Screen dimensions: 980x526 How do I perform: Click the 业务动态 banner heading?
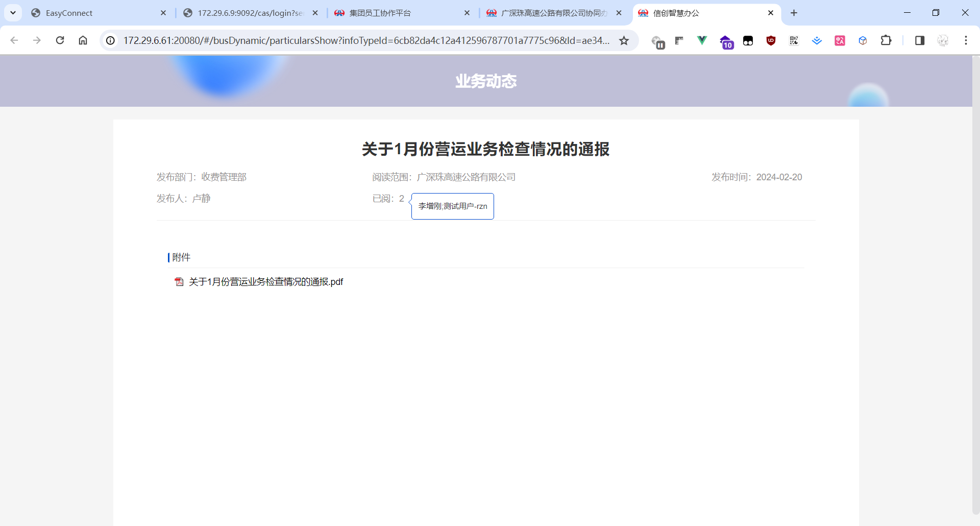click(486, 81)
